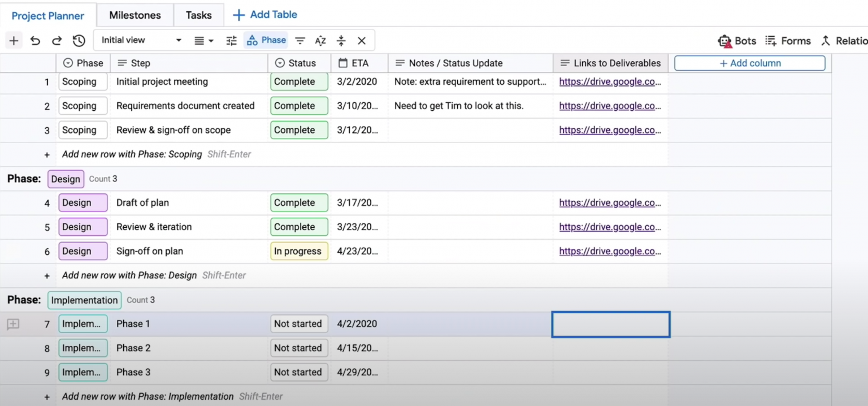This screenshot has width=868, height=406.
Task: Select the ETA cell for Phase 2
Action: 358,348
